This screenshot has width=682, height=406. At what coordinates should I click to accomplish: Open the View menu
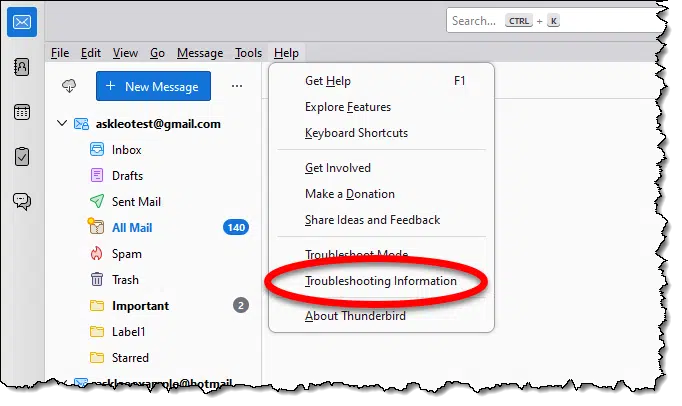[x=125, y=53]
